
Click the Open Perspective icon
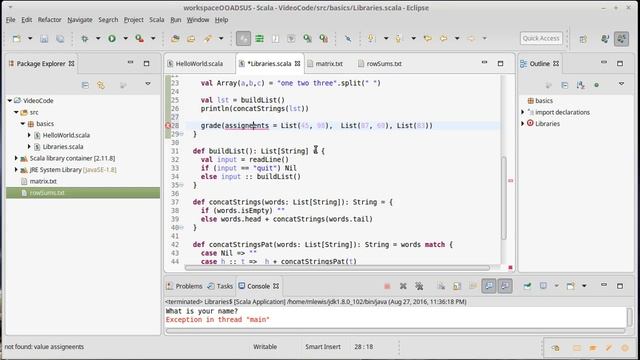583,39
